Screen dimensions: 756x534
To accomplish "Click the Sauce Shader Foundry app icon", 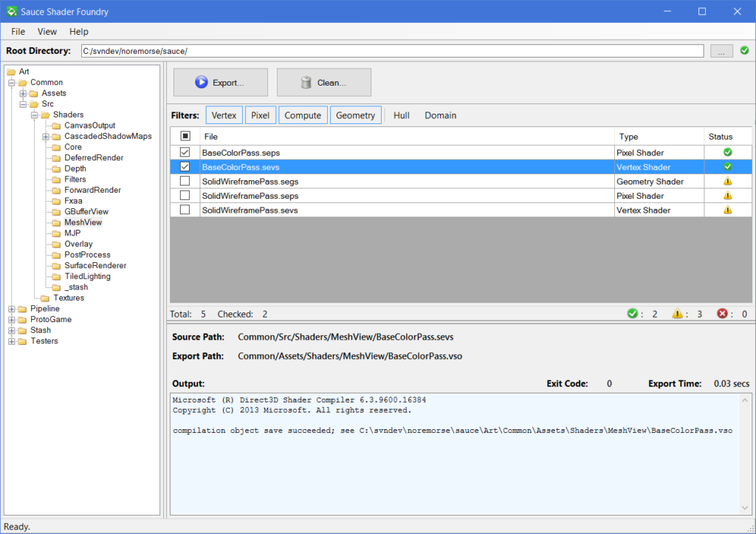I will [x=12, y=11].
